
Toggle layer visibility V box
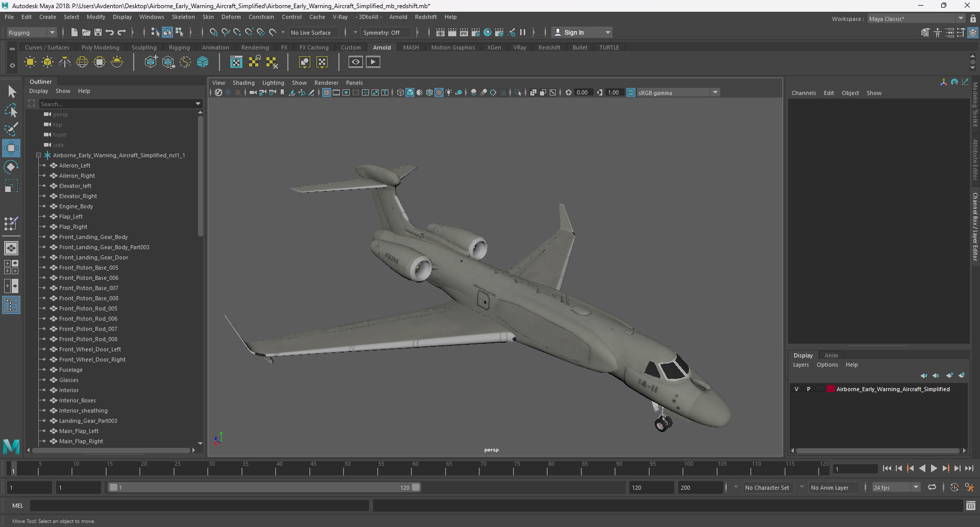tap(796, 389)
